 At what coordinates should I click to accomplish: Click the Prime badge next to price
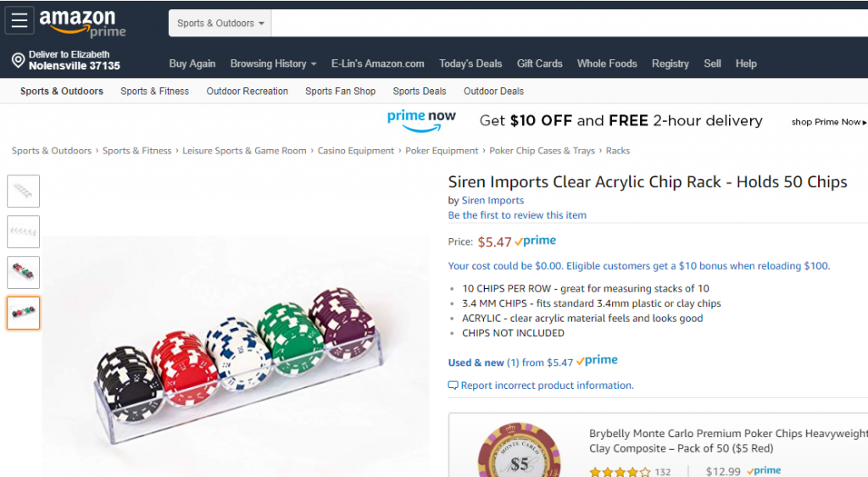pyautogui.click(x=536, y=241)
